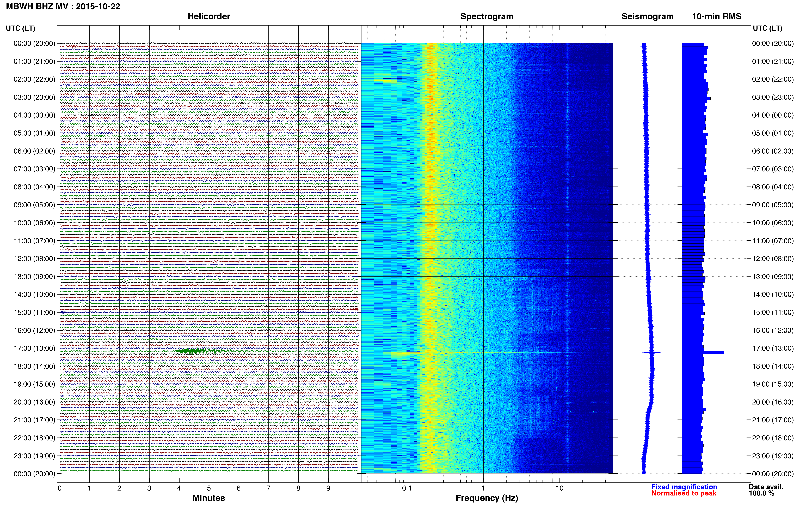This screenshot has width=812, height=508.
Task: Click the 'Data avail.' label
Action: coord(766,487)
